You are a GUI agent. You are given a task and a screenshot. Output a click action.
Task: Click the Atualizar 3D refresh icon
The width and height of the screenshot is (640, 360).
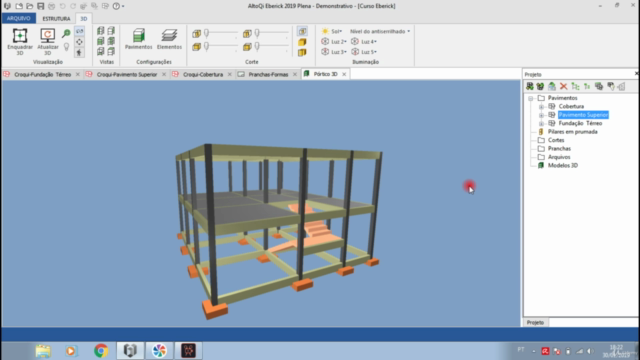click(x=47, y=36)
